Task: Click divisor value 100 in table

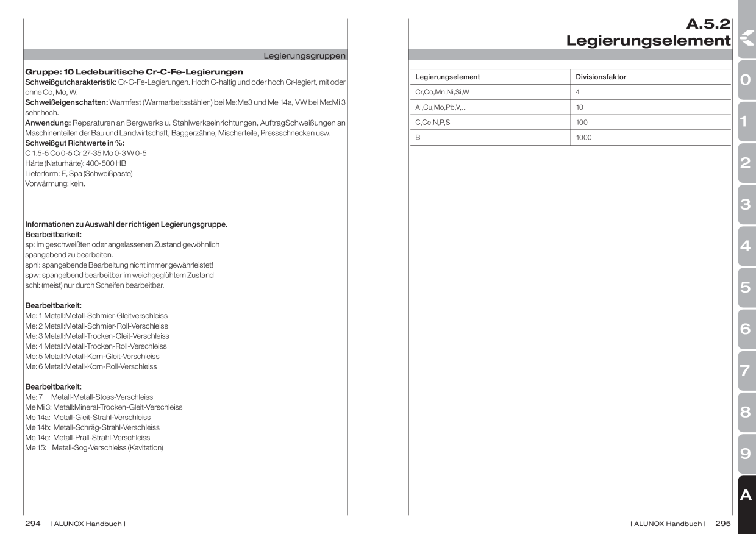Action: pos(582,123)
